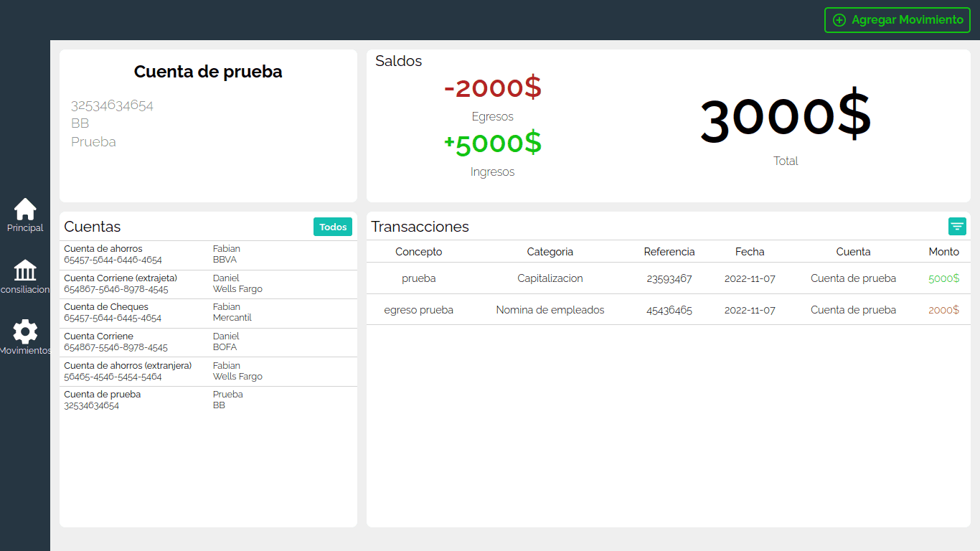Show all accounts with Todos button
The image size is (980, 551).
333,227
